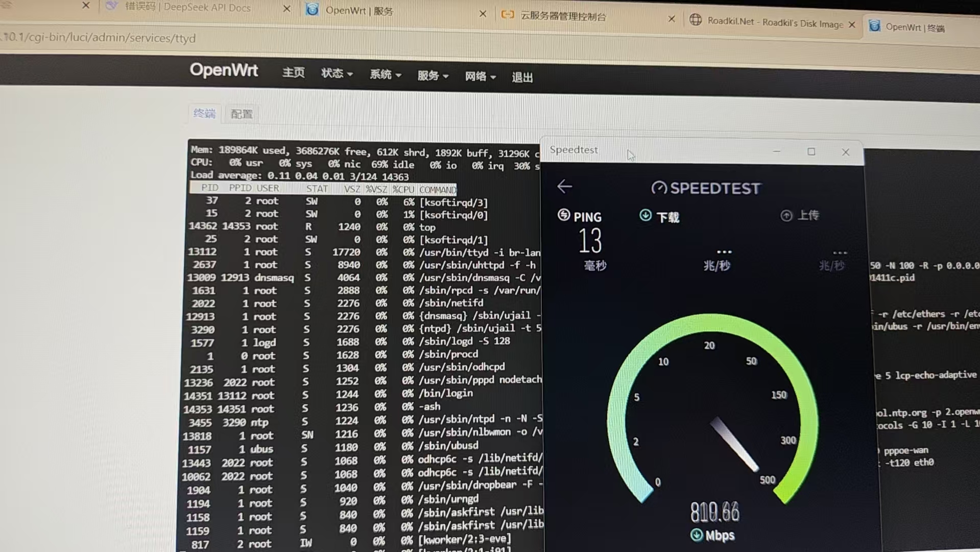Viewport: 980px width, 552px height.
Task: Click the globe favicon of Roadkil.Net tab
Action: [x=695, y=20]
